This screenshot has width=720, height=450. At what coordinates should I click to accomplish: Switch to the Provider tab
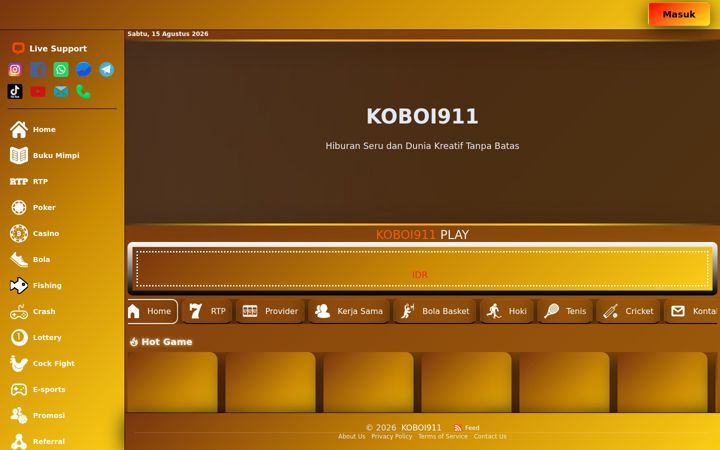point(270,311)
